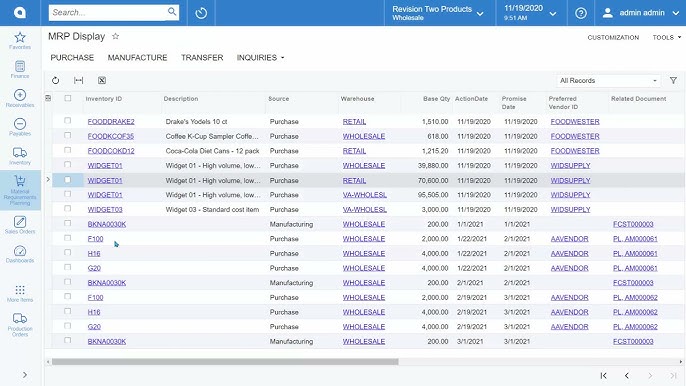Click the fit-to-screen column width icon
Screen dimensions: 686x386
[x=79, y=81]
